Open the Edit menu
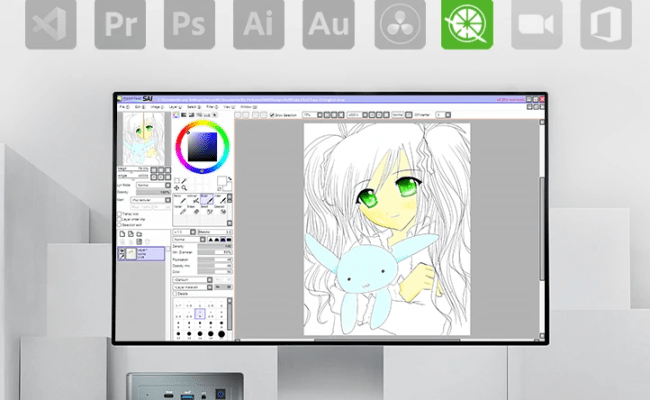 pos(140,107)
